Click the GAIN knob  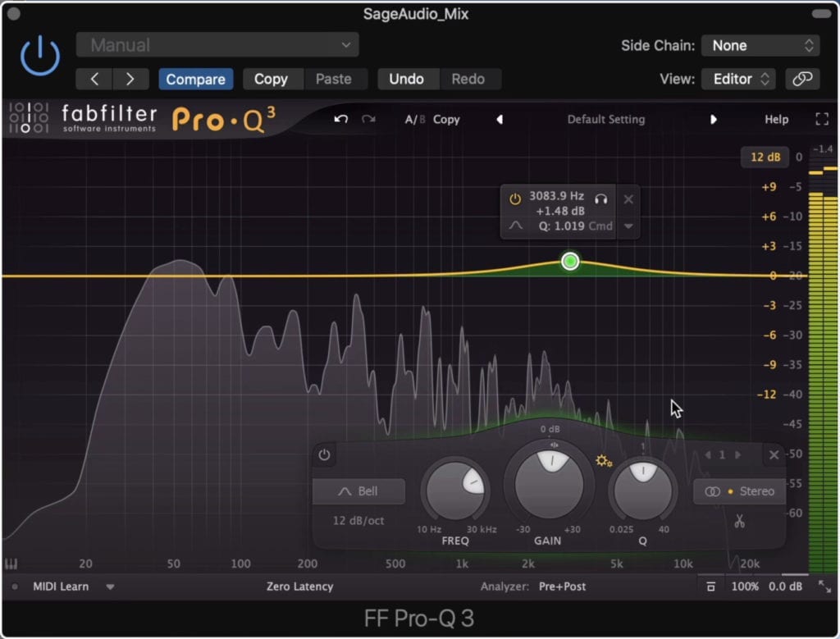[549, 484]
